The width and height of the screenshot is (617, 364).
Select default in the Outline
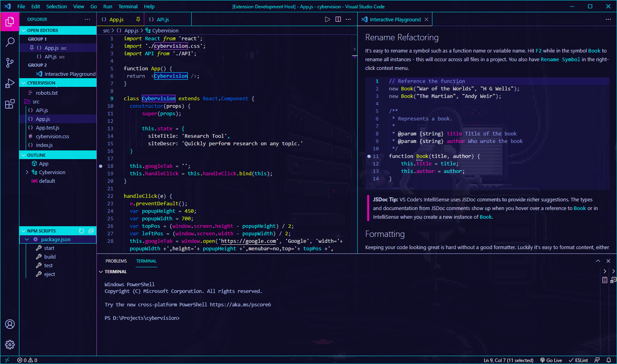[47, 181]
